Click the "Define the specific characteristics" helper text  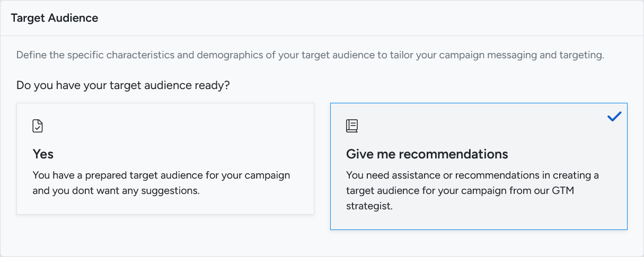coord(310,55)
